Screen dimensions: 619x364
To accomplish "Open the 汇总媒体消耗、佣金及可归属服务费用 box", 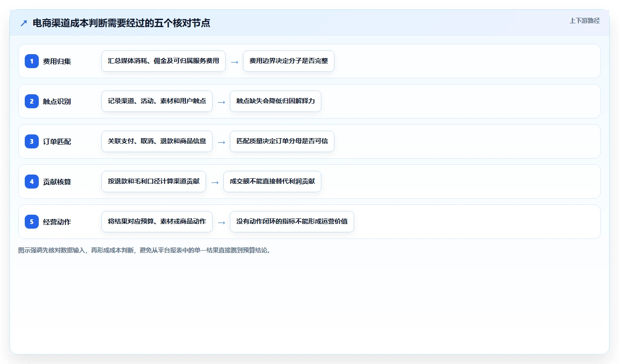I will 164,61.
